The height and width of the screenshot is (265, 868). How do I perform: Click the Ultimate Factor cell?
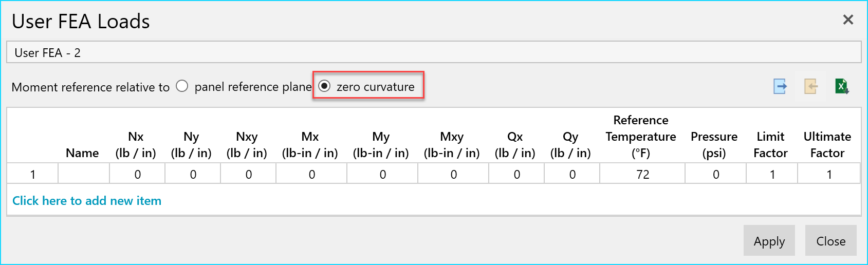click(x=828, y=174)
